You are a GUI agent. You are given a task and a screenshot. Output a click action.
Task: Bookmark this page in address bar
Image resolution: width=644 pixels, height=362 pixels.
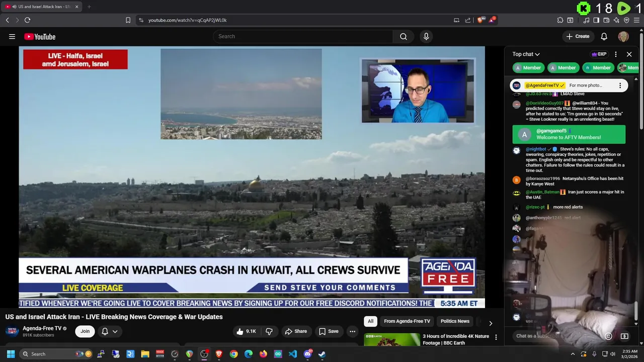(x=128, y=20)
